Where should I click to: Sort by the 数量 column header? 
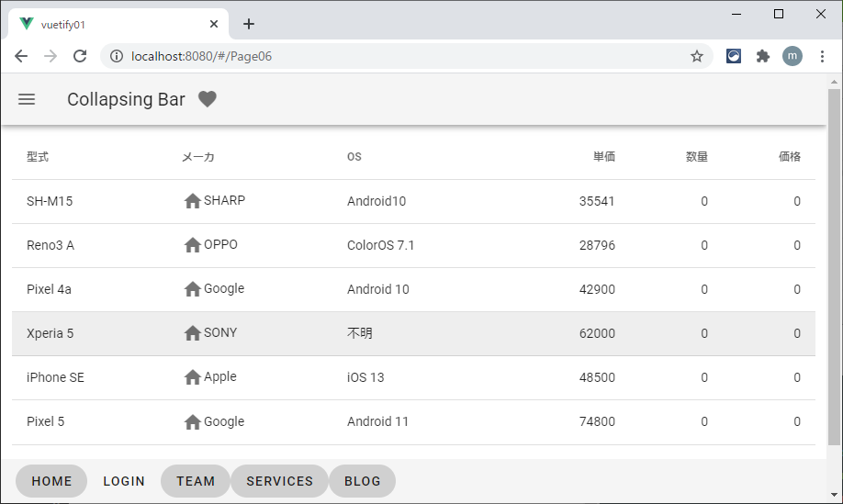pyautogui.click(x=697, y=157)
